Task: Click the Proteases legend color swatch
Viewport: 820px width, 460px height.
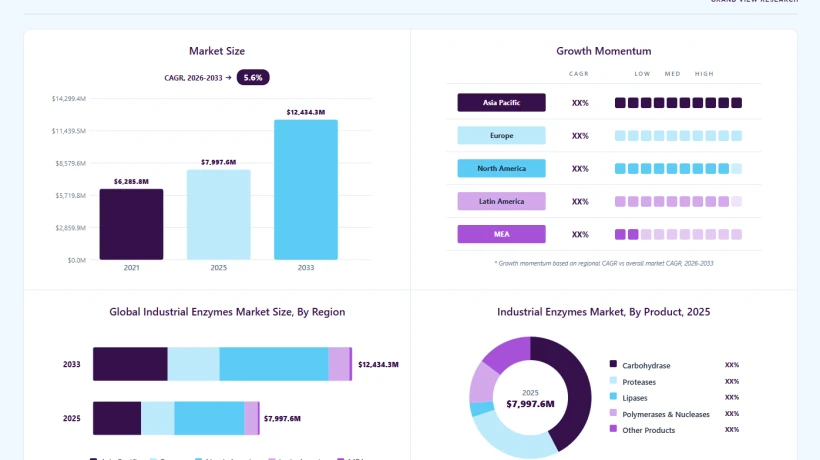Action: tap(613, 380)
